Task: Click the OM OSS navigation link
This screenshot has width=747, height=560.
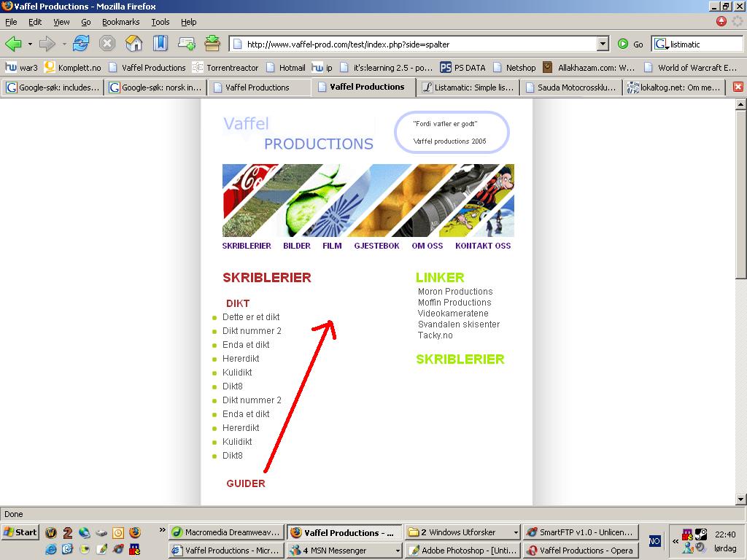Action: (x=427, y=246)
